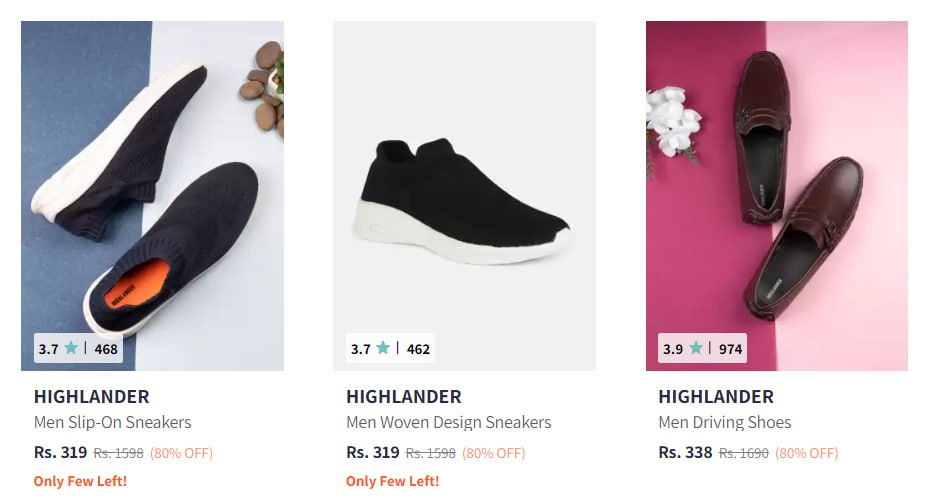Click the Rs. 338 price on Driving Shoes
Screen dimensions: 927x500
click(685, 453)
